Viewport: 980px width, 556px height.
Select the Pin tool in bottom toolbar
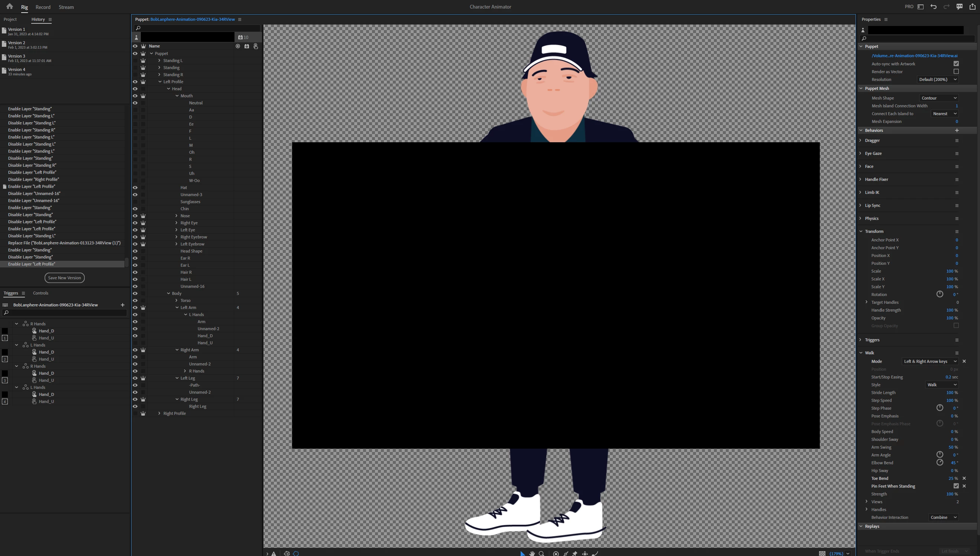(x=575, y=553)
